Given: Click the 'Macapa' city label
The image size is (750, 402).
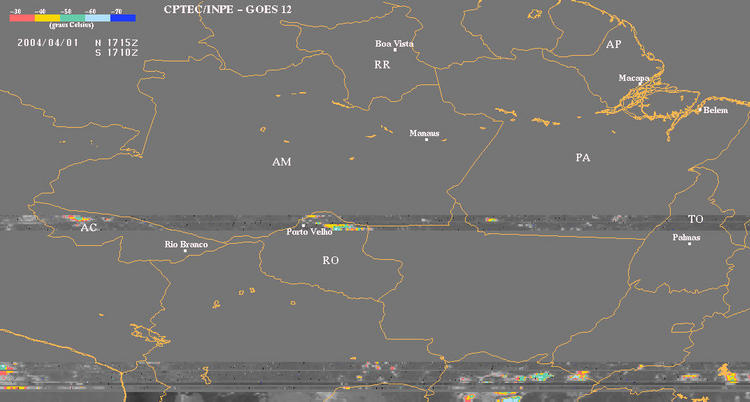Looking at the screenshot, I should click(x=634, y=78).
